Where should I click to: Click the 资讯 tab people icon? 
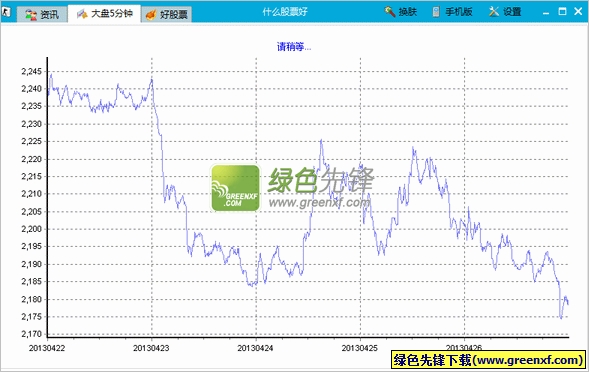(x=31, y=15)
